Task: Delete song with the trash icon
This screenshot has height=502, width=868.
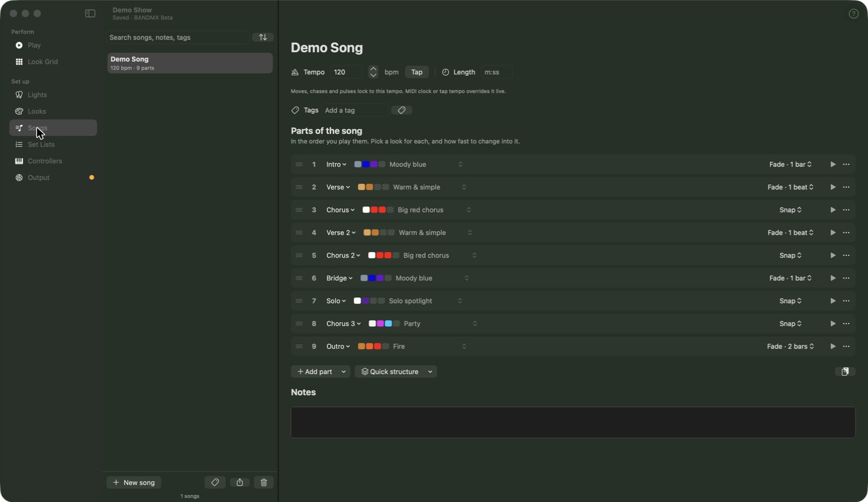Action: click(264, 482)
